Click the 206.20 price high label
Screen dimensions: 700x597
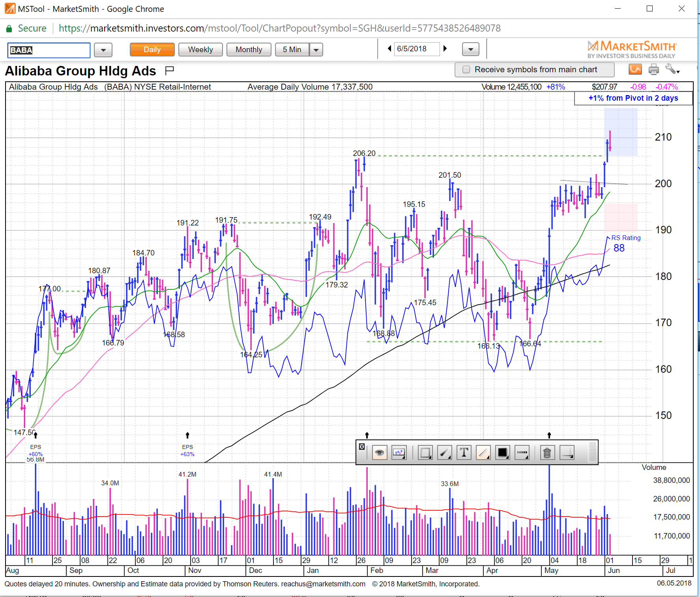click(x=364, y=153)
